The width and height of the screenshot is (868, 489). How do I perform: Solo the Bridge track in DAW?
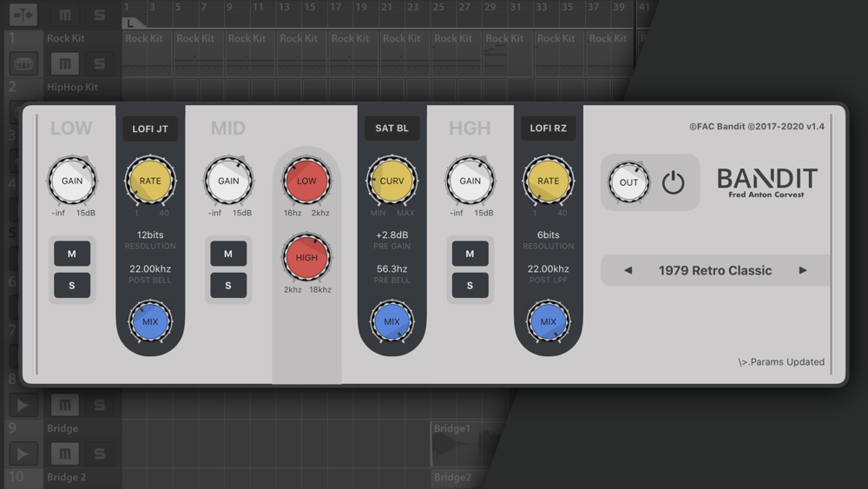[100, 453]
